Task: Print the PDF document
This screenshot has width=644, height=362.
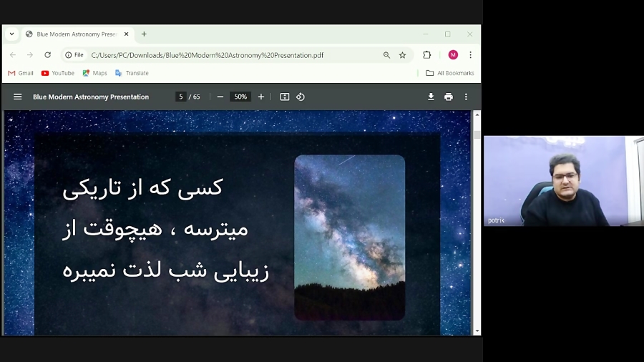Action: point(449,97)
